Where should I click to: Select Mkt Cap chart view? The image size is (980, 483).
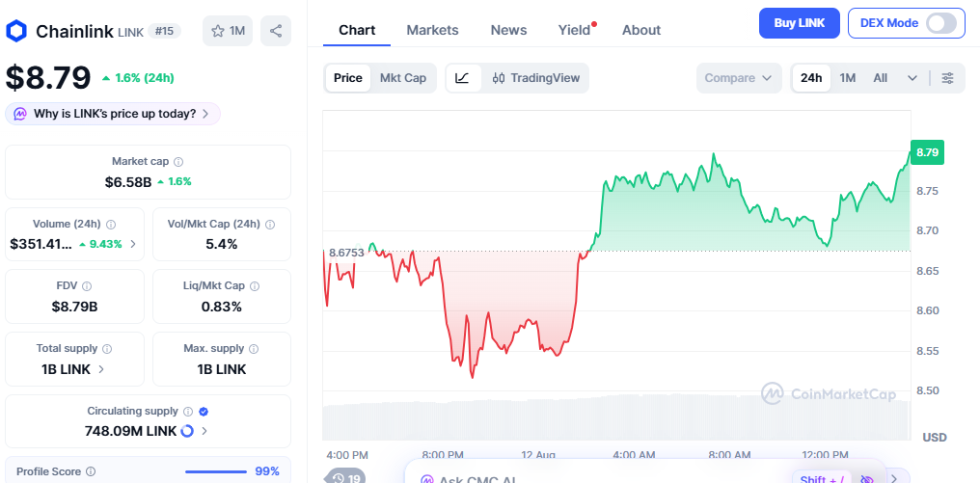pyautogui.click(x=403, y=78)
